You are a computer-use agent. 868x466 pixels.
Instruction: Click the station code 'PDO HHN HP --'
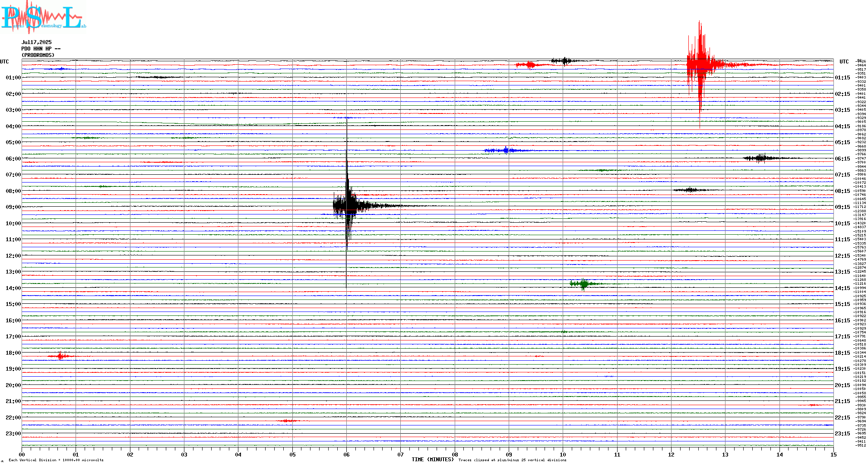[41, 49]
